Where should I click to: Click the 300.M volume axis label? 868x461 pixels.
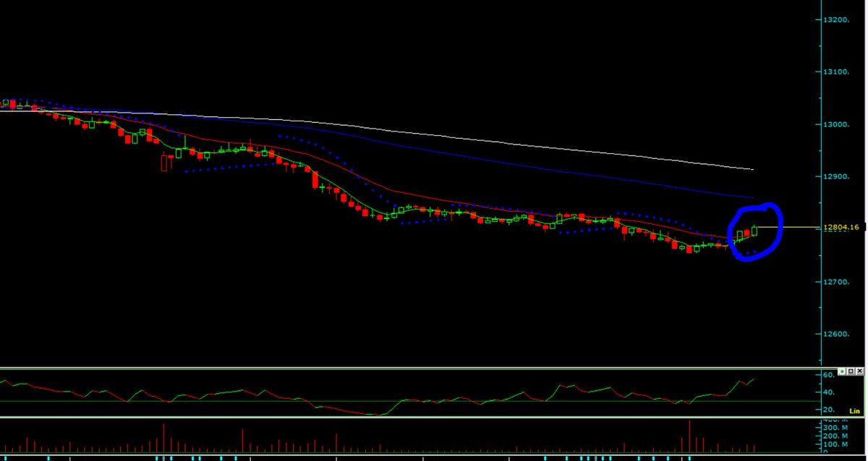(836, 427)
